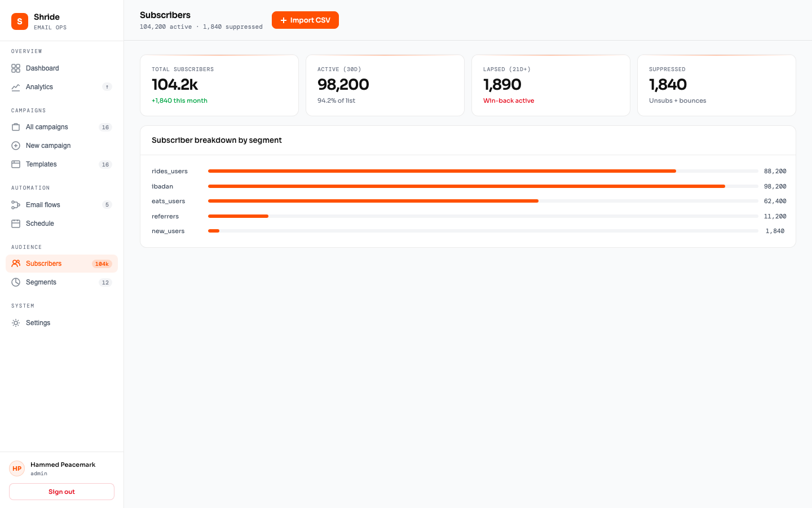Click the Lapsed (21D+) stat card
This screenshot has height=508, width=812.
pyautogui.click(x=550, y=85)
